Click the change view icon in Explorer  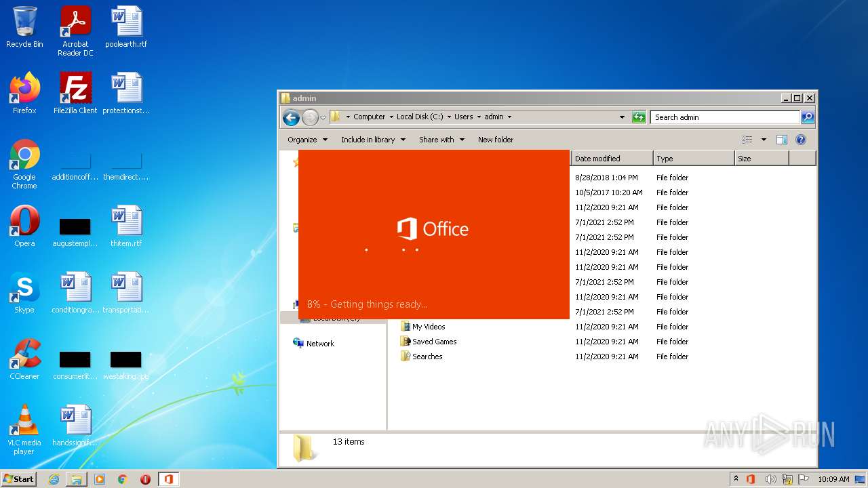[747, 140]
